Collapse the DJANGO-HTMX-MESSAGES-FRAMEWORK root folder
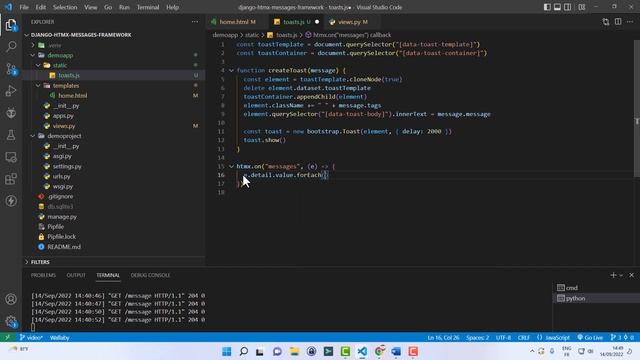The width and height of the screenshot is (640, 360). (x=27, y=35)
